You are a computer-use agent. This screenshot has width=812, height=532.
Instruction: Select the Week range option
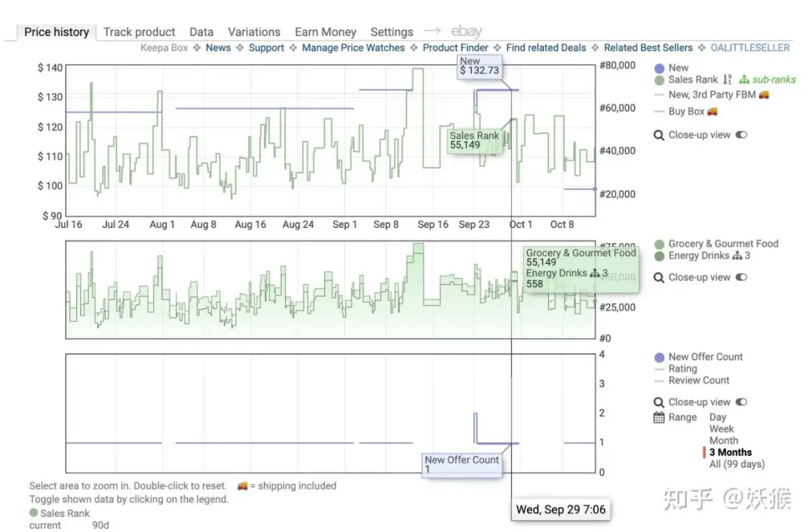click(721, 429)
